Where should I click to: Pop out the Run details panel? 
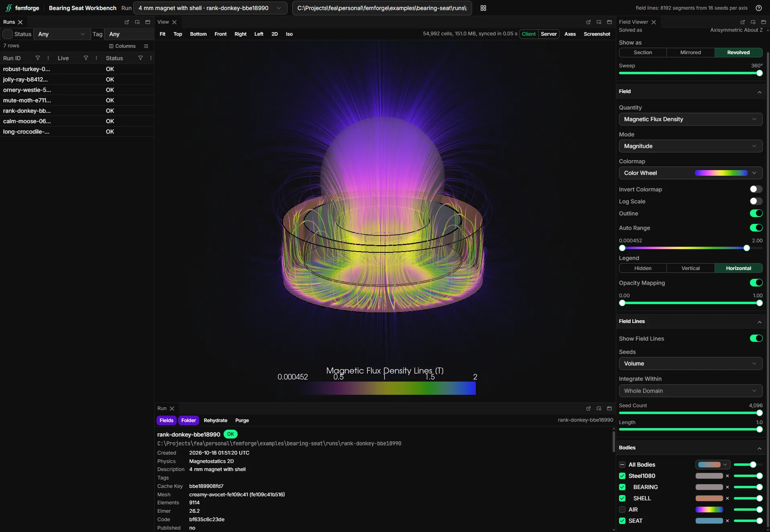[589, 408]
